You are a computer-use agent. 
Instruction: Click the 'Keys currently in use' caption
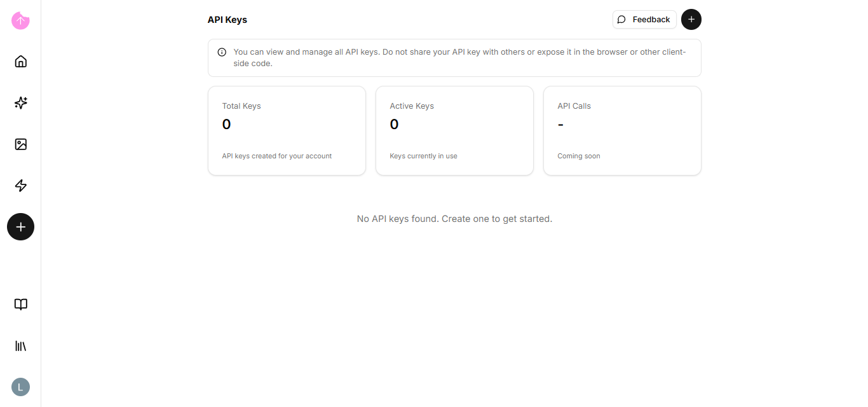click(423, 156)
